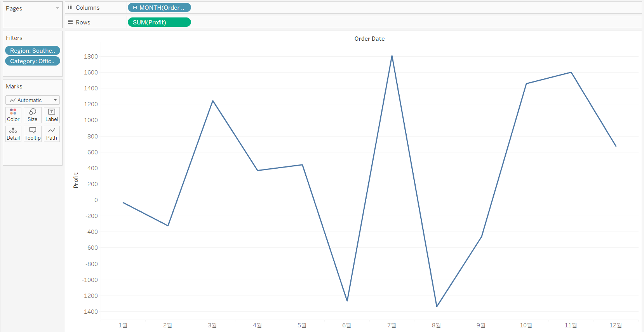644x332 pixels.
Task: Select the August lowest point on the line
Action: click(x=437, y=306)
